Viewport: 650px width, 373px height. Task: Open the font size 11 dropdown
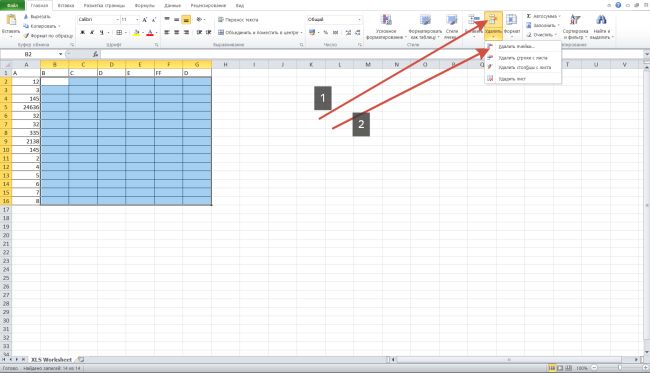[137, 19]
